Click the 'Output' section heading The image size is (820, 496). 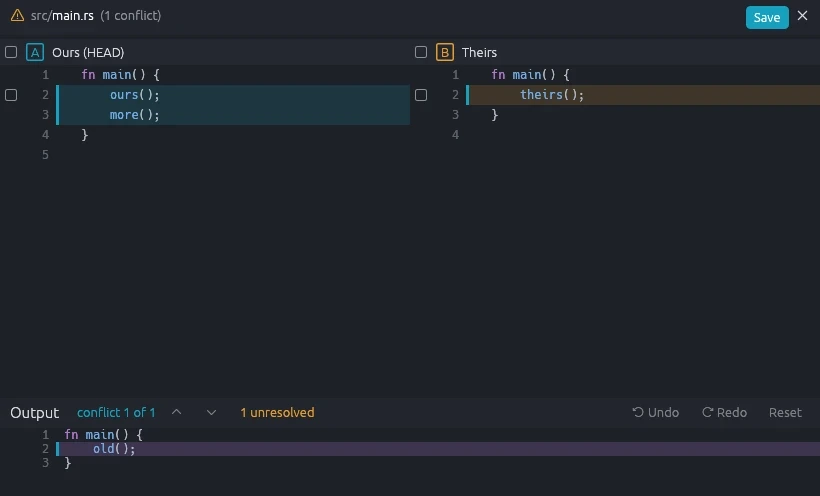tap(35, 413)
